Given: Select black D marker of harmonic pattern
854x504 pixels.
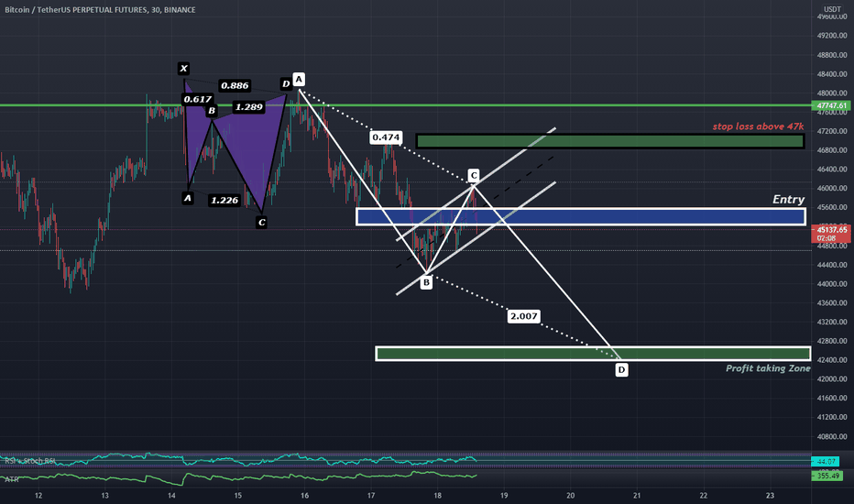Looking at the screenshot, I should [285, 84].
